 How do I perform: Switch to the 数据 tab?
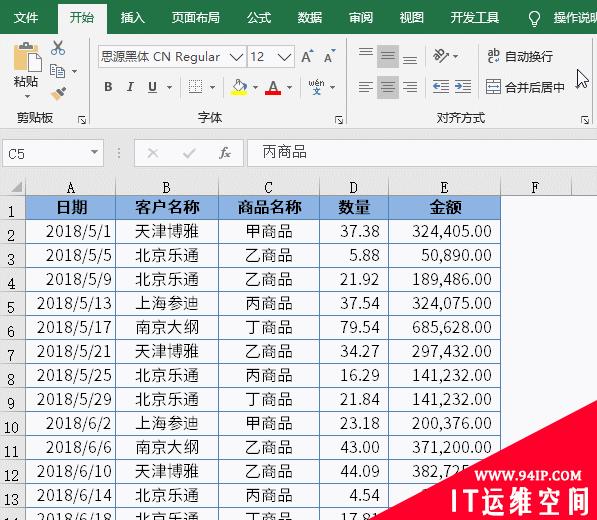click(x=310, y=18)
